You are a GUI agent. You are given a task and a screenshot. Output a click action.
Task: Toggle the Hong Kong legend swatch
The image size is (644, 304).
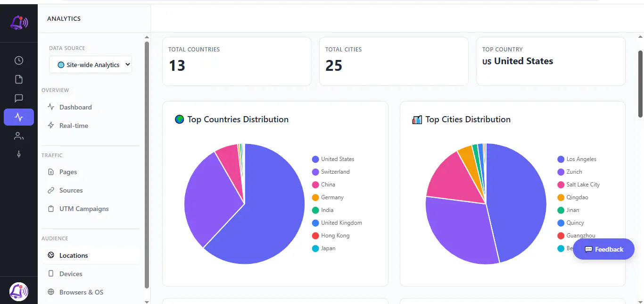[315, 236]
